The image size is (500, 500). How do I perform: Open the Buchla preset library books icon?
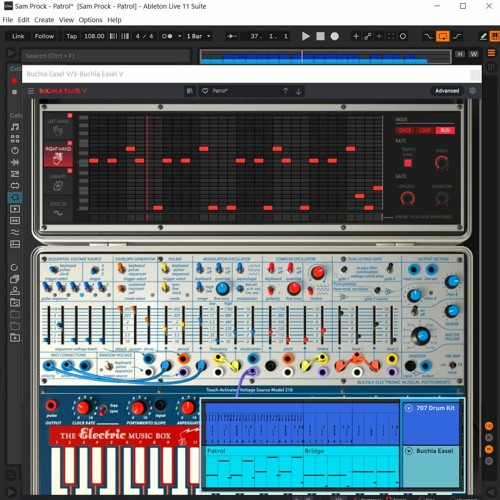coord(190,91)
